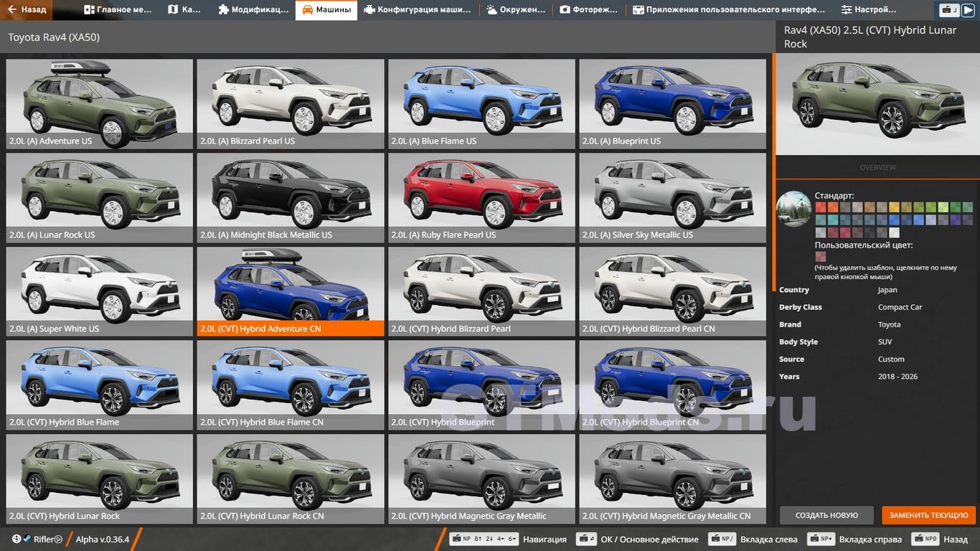The height and width of the screenshot is (551, 980).
Task: Click the Toyota Rav4 (XA50) heading
Action: [x=54, y=37]
